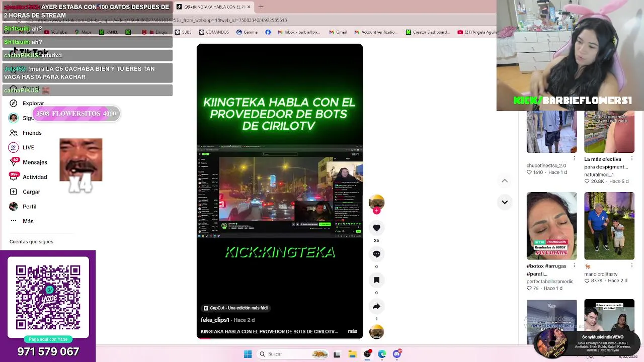644x362 pixels.
Task: Open a new browser tab
Action: point(261,7)
